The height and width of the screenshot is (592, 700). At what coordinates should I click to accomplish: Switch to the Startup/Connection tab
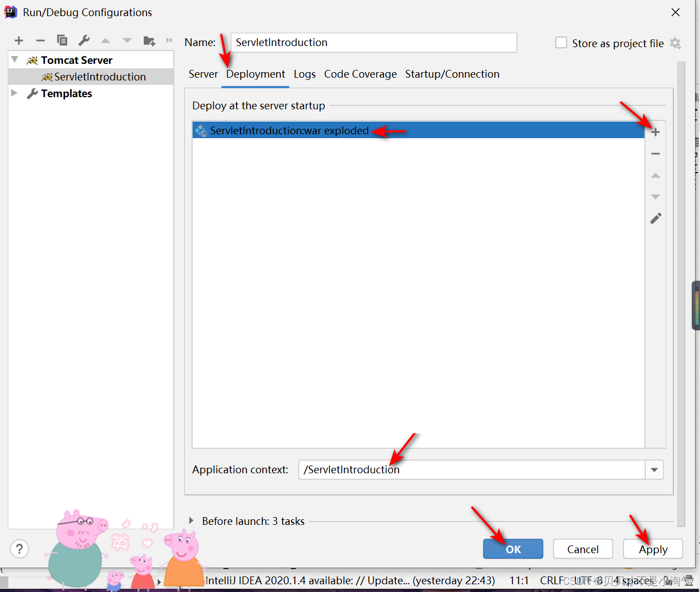[x=452, y=74]
